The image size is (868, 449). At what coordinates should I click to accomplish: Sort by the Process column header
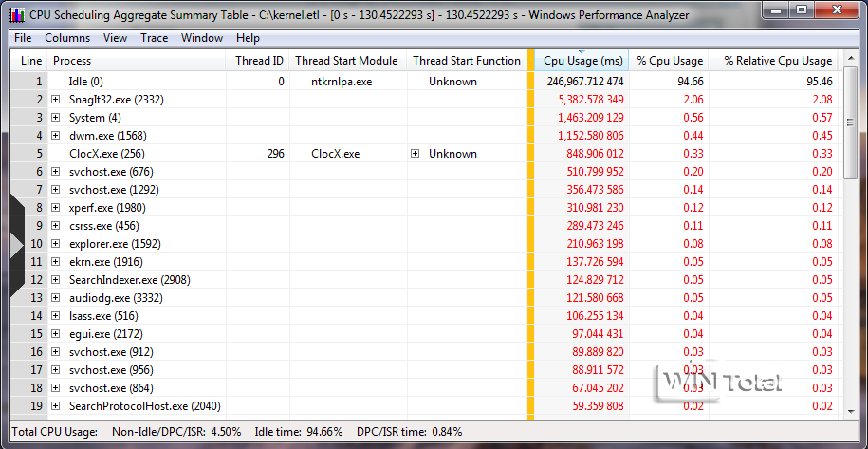coord(137,61)
